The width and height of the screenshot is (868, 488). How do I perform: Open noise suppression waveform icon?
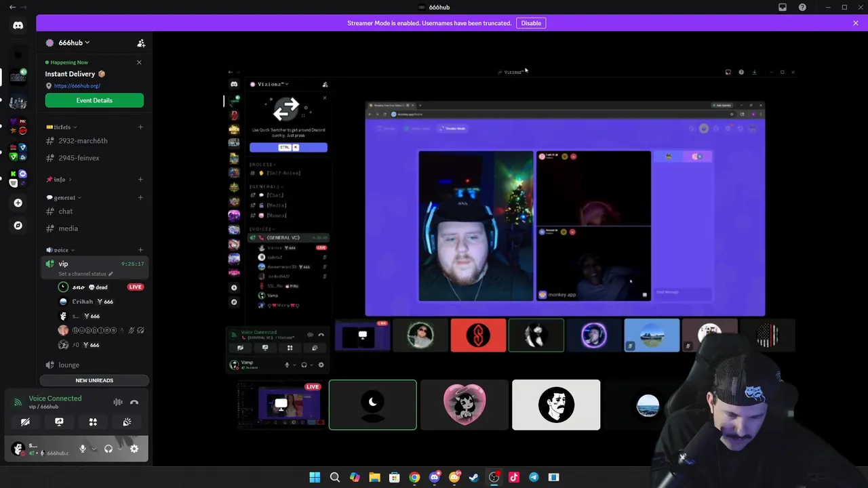click(x=118, y=403)
